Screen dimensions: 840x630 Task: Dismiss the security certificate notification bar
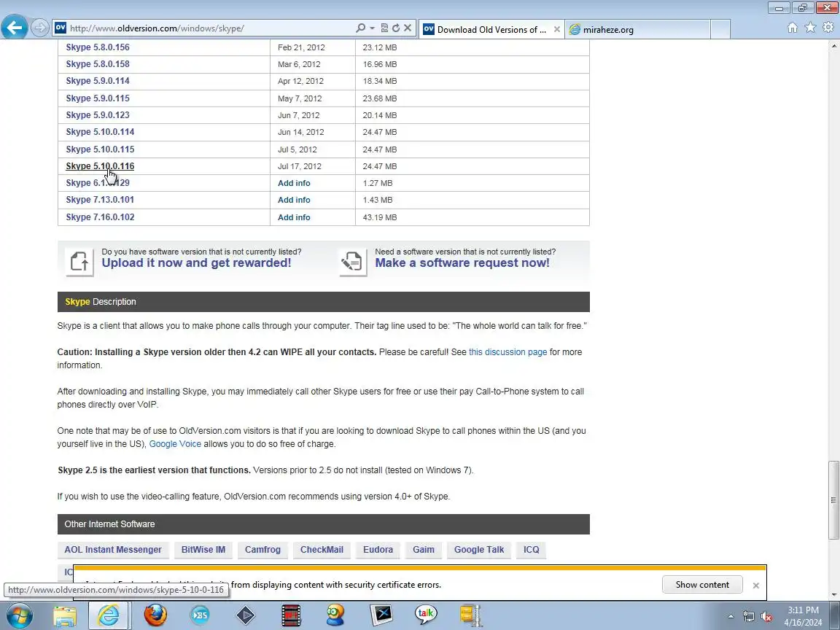click(756, 586)
